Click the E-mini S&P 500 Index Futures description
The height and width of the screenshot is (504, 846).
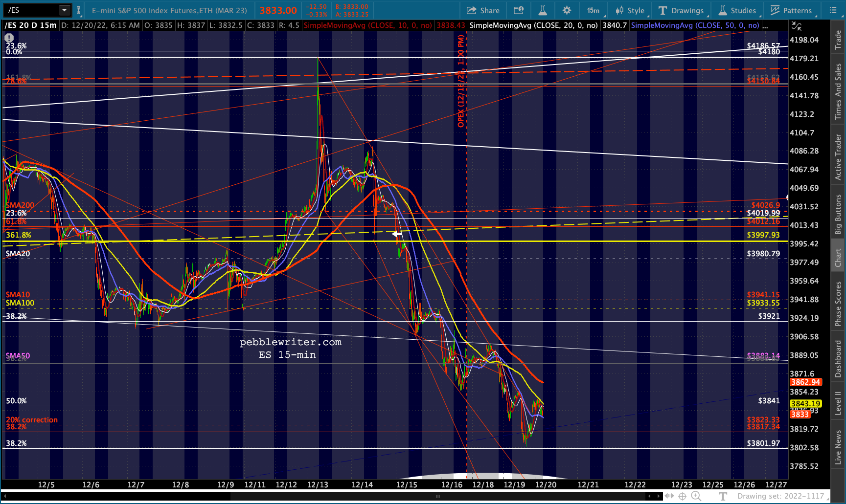(169, 10)
